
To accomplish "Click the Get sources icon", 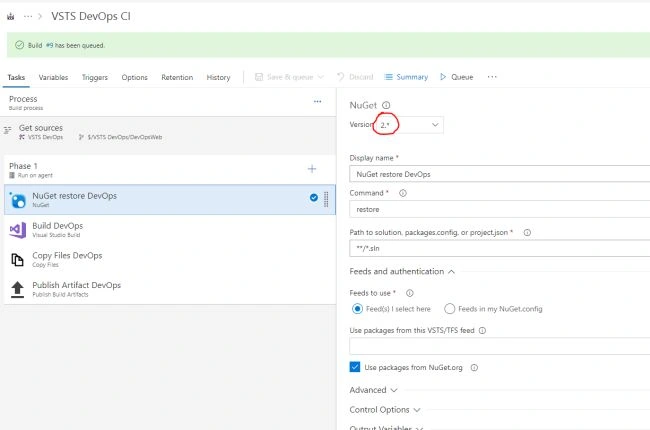I will pyautogui.click(x=7, y=130).
